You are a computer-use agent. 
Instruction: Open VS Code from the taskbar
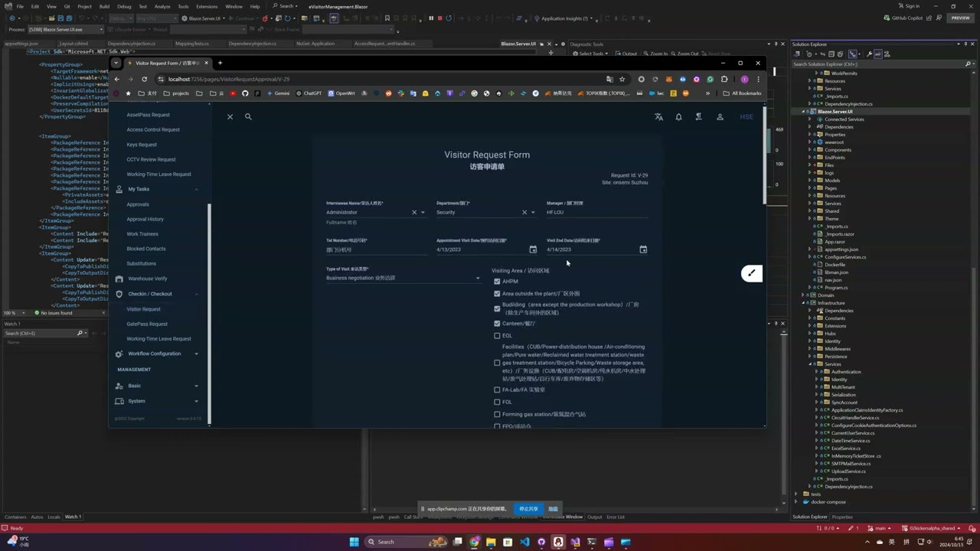coord(524,542)
